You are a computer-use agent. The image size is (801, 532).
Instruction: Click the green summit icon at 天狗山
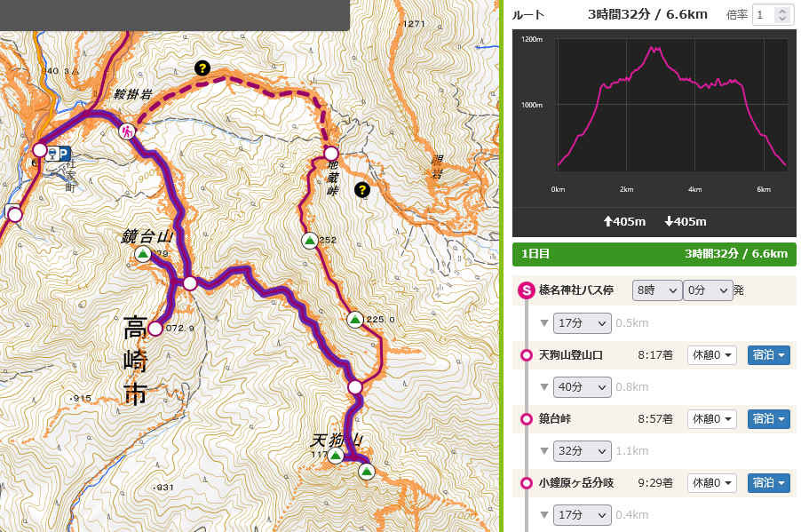[x=335, y=456]
